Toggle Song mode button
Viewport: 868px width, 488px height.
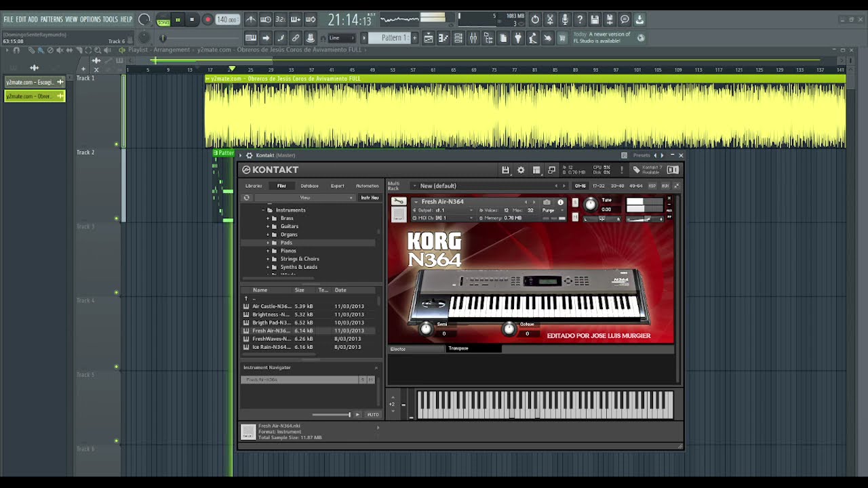163,22
